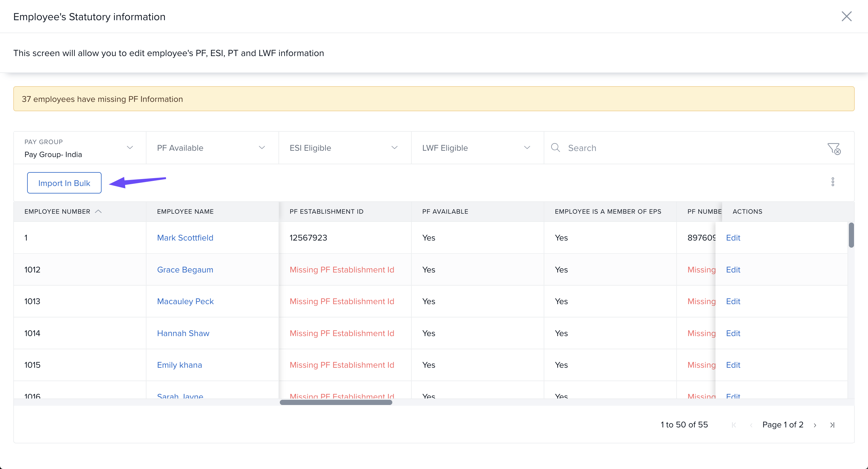Click the horizontal table scrollbar
Viewport: 868px width, 469px height.
[336, 402]
